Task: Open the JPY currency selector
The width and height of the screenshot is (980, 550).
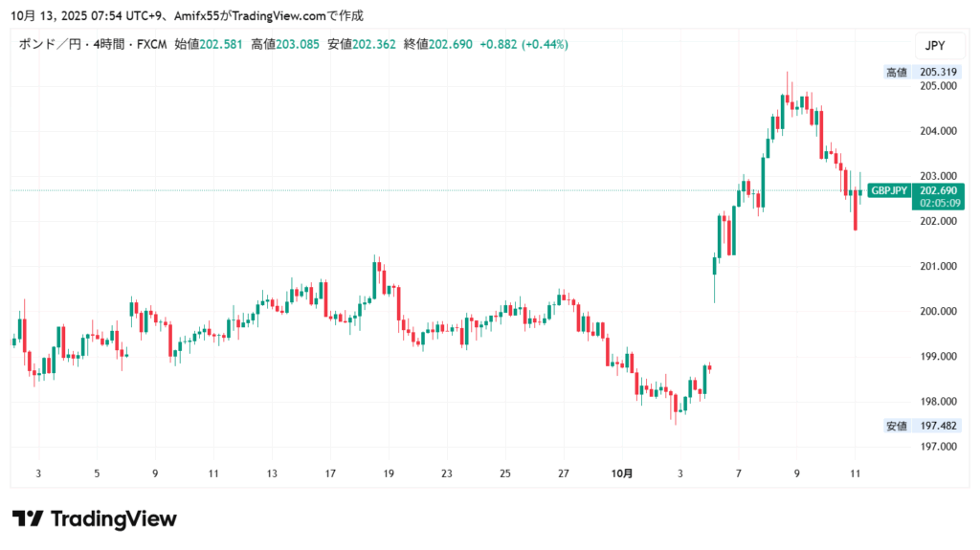Action: tap(937, 45)
